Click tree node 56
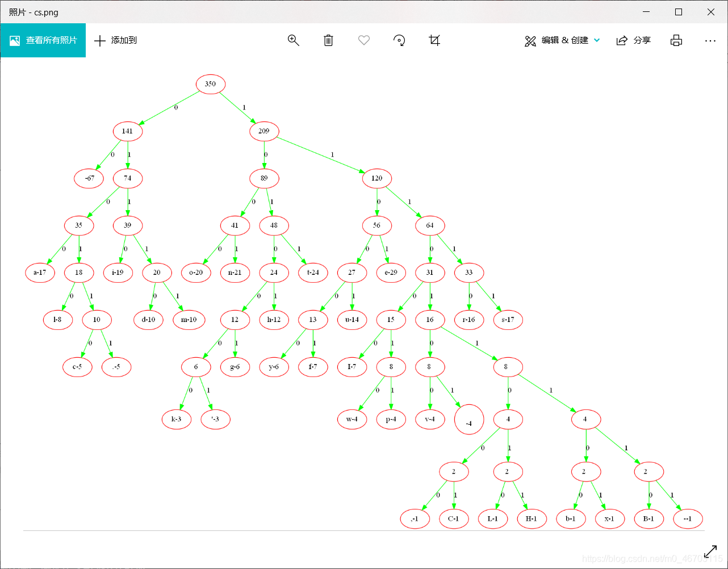728x569 pixels. 376,225
